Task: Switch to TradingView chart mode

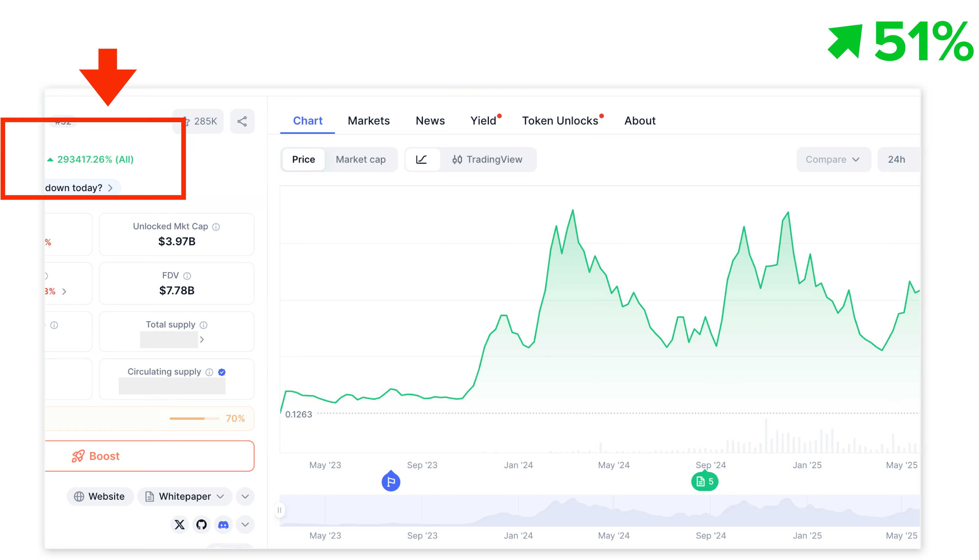Action: [x=487, y=159]
